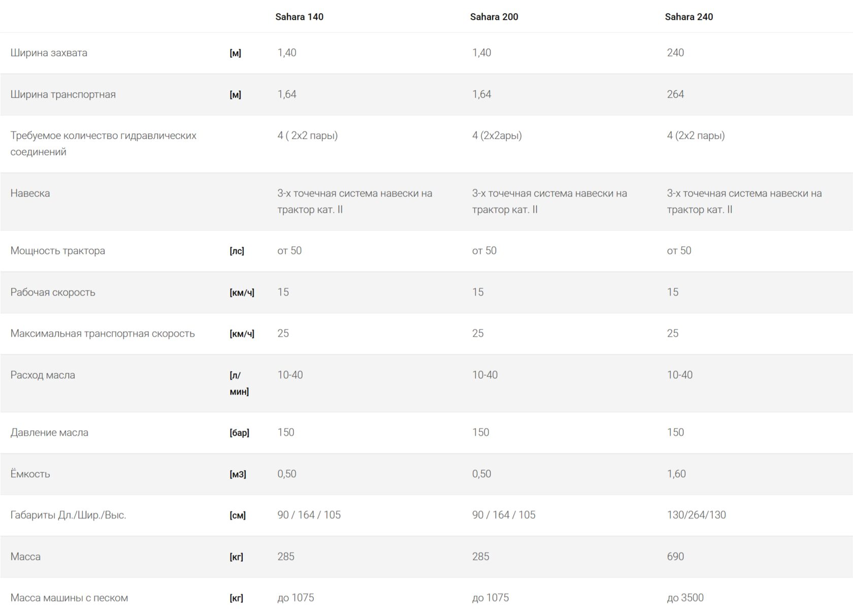Viewport: 853px width, 616px height.
Task: Click the Ёмкость row label
Action: 30,474
